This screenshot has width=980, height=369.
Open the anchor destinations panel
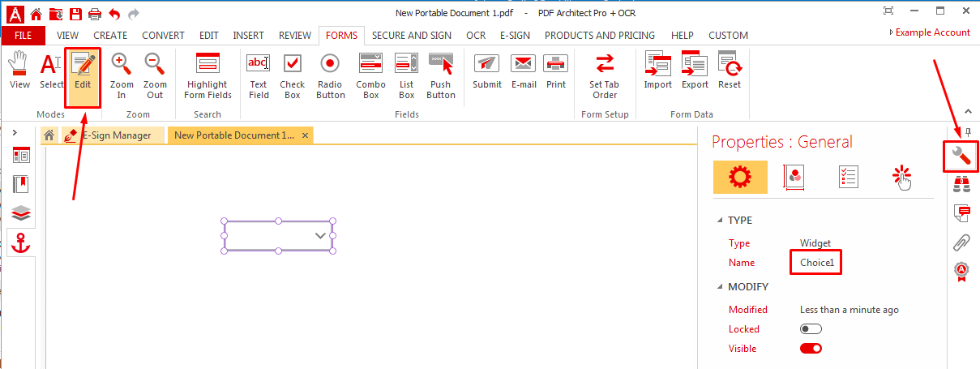(21, 242)
